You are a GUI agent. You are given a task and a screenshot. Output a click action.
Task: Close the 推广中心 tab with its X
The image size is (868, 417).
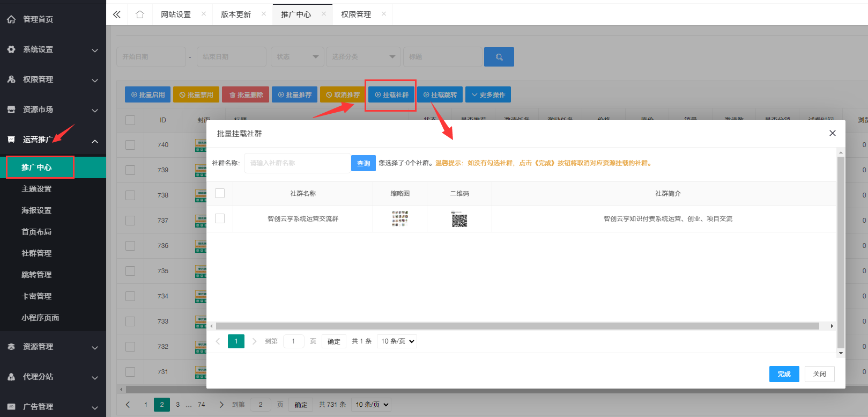point(324,14)
